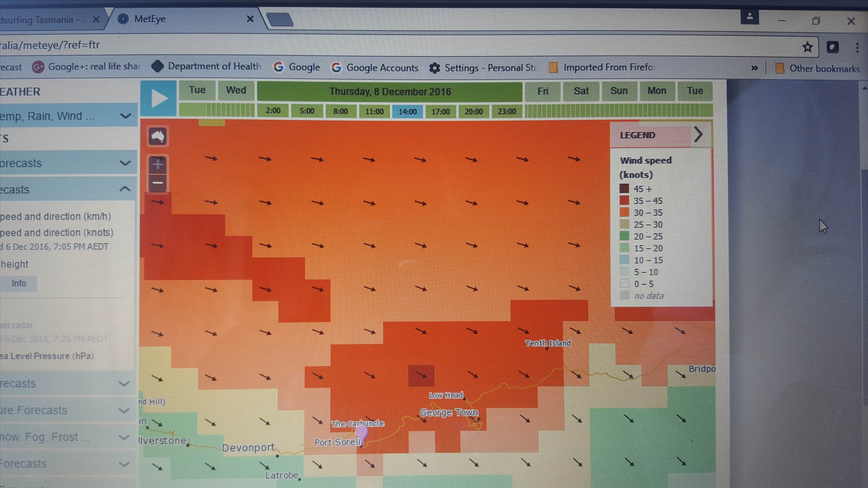
Task: Collapse the legend panel arrow
Action: [x=698, y=135]
